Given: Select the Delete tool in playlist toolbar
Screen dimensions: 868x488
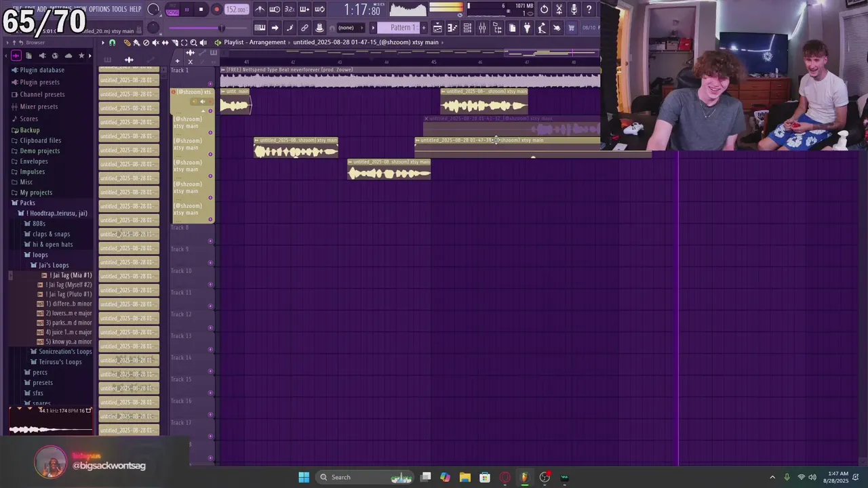Looking at the screenshot, I should tap(146, 43).
